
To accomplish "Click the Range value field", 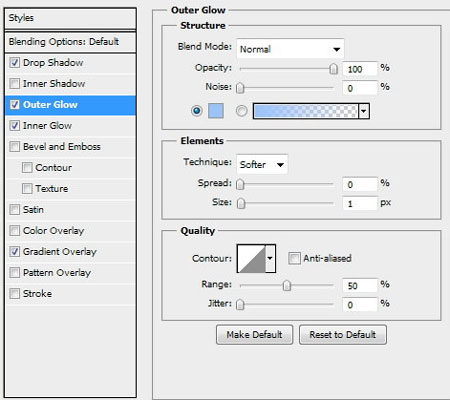I will coord(360,285).
